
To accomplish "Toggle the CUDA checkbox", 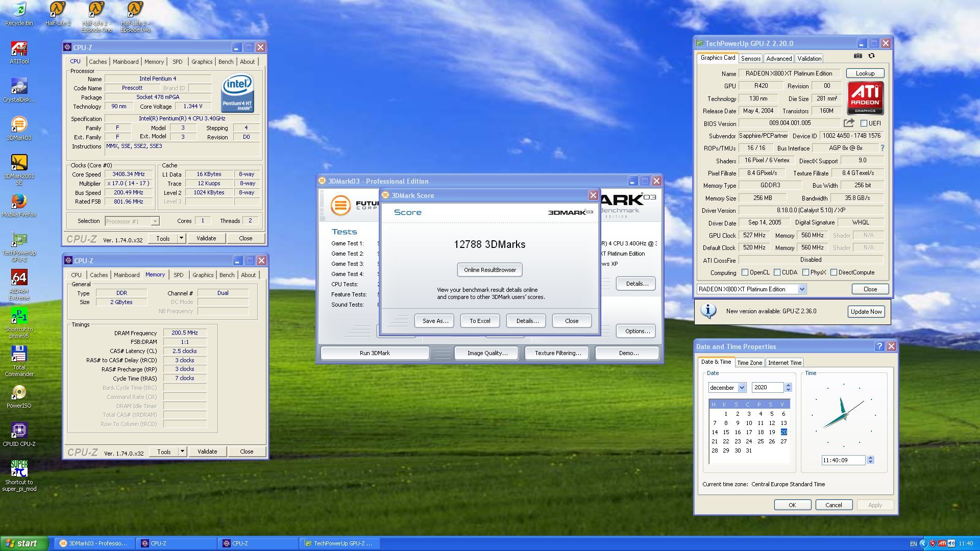I will pos(777,272).
